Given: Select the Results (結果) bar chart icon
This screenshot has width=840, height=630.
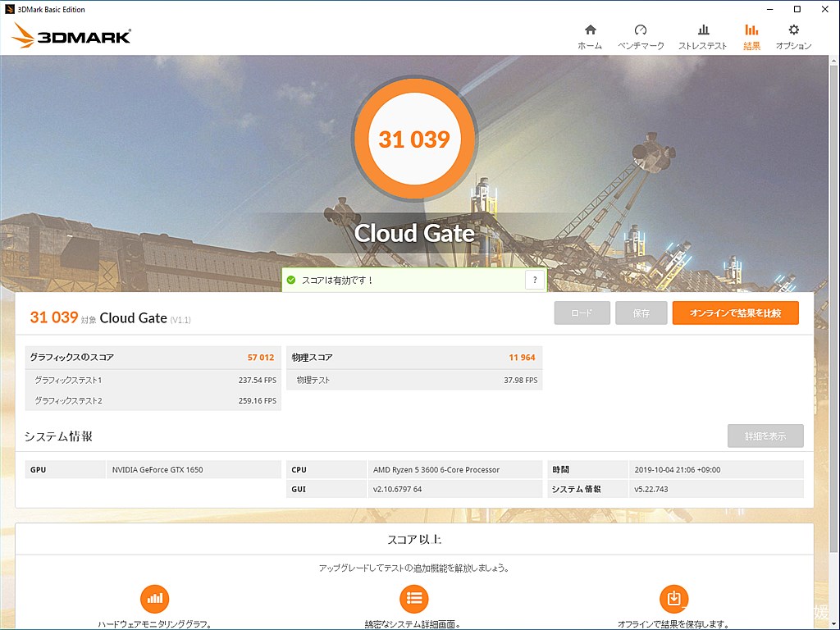Looking at the screenshot, I should [751, 30].
